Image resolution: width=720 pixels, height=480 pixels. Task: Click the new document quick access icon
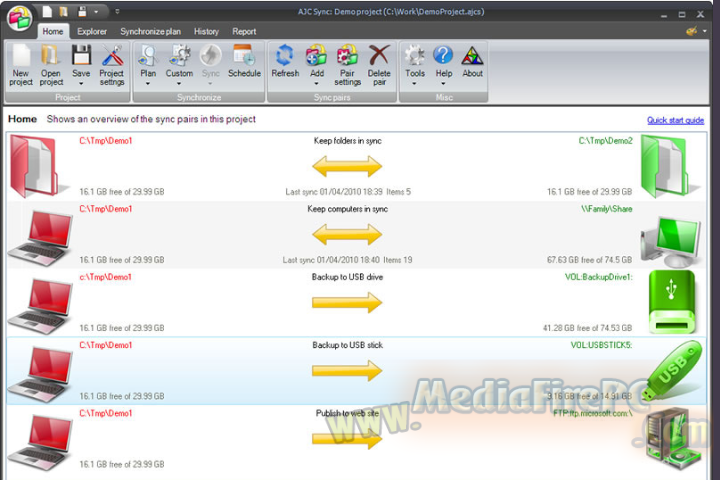pyautogui.click(x=47, y=11)
